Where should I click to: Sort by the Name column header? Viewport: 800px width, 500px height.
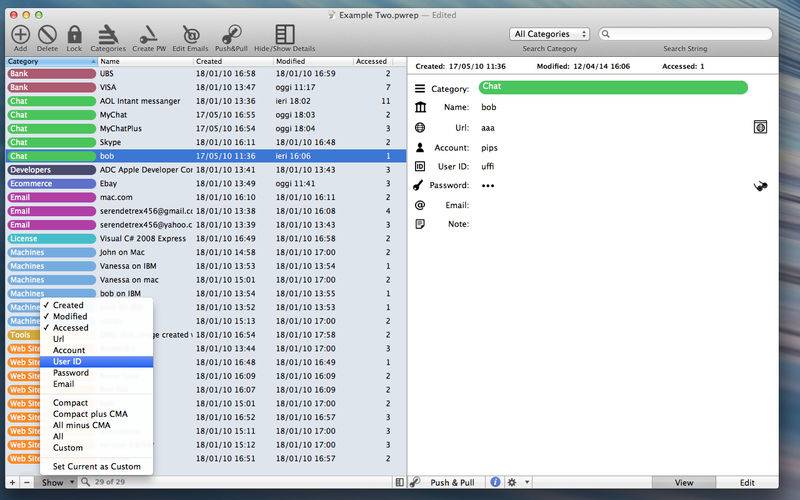point(145,61)
